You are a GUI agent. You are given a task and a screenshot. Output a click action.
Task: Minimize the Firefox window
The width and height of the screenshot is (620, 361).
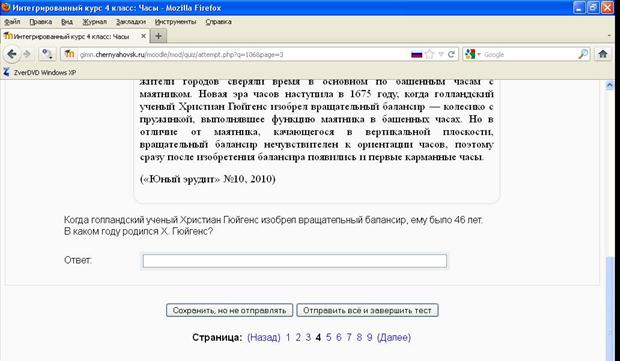pyautogui.click(x=579, y=8)
